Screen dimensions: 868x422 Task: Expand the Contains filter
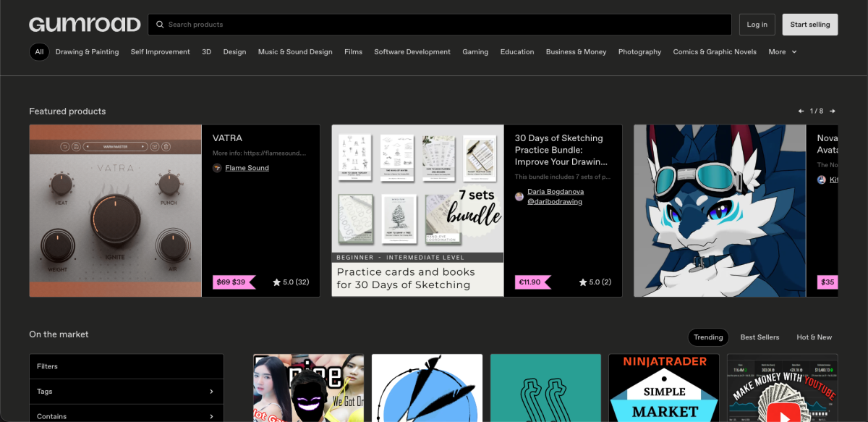(x=127, y=415)
